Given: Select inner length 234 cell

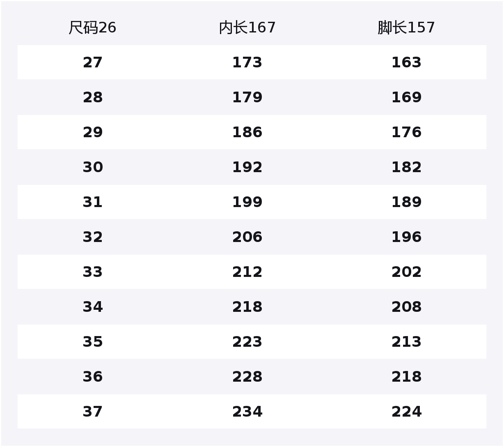Looking at the screenshot, I should tap(247, 412).
